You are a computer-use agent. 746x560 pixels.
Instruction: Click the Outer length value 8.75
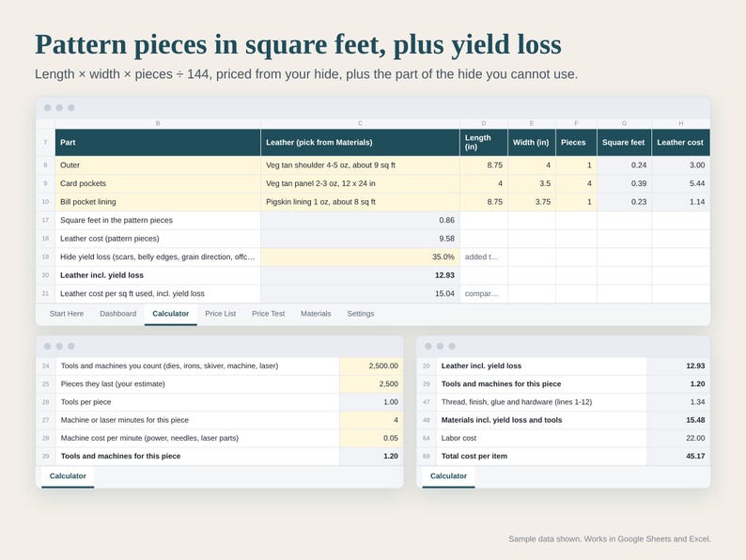tap(484, 165)
